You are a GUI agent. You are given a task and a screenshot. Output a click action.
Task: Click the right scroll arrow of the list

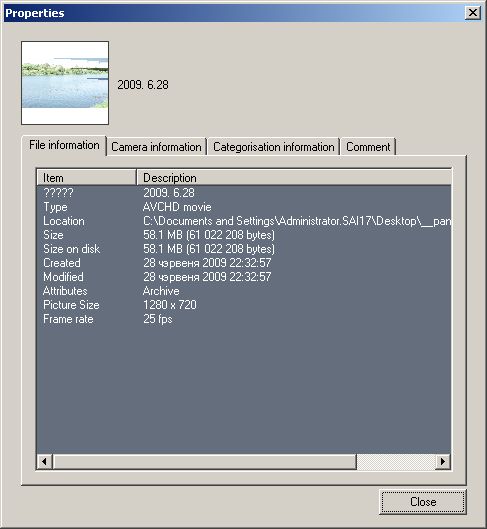[x=443, y=461]
